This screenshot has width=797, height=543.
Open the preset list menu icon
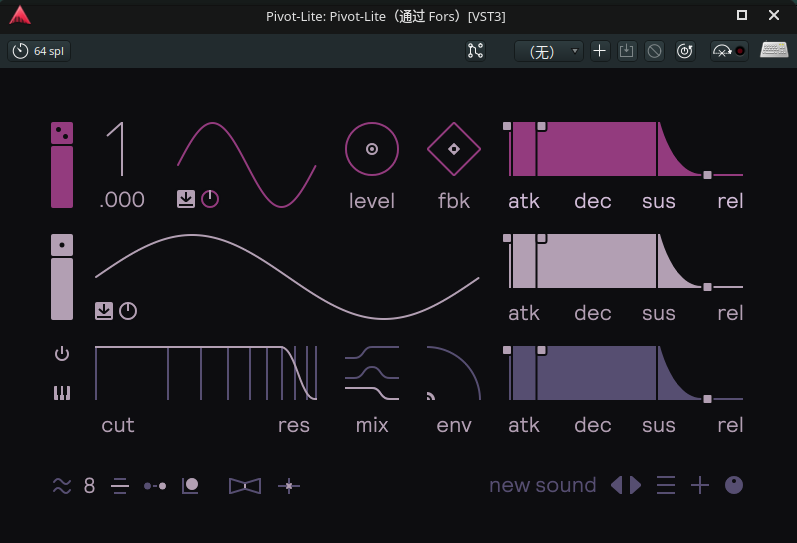click(x=666, y=486)
